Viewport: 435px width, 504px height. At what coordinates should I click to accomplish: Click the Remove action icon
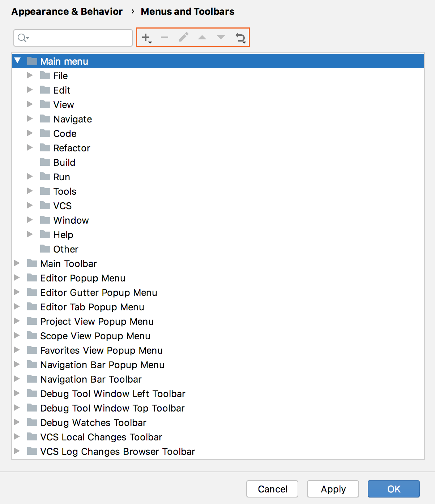click(x=165, y=37)
